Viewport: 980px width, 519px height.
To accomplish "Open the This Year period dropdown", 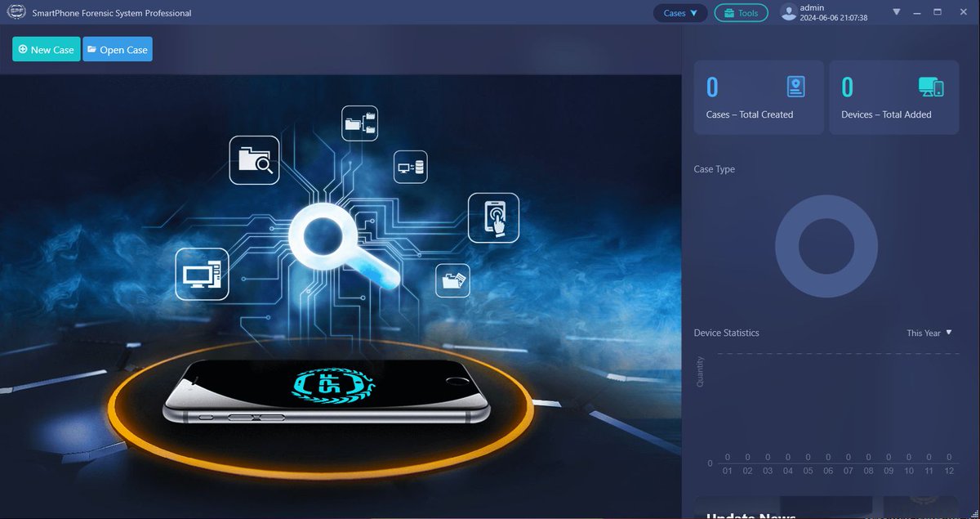I will (x=929, y=333).
